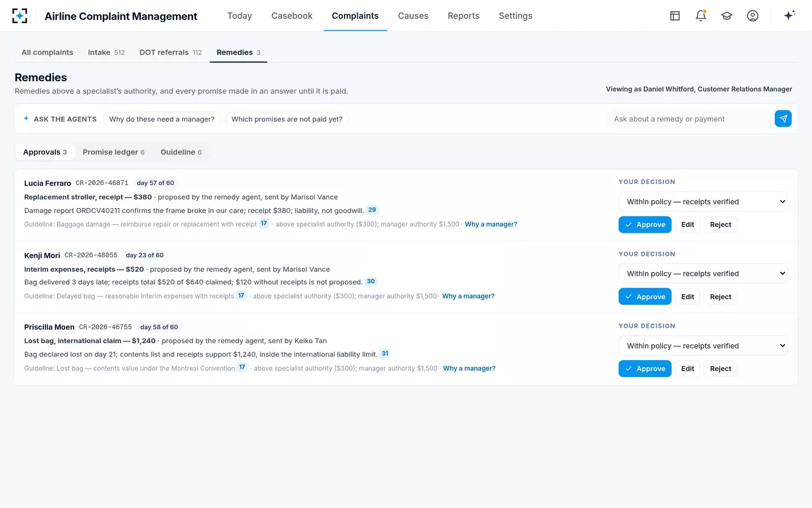Focus the "Ask about a remedy or payment" field

click(x=691, y=119)
